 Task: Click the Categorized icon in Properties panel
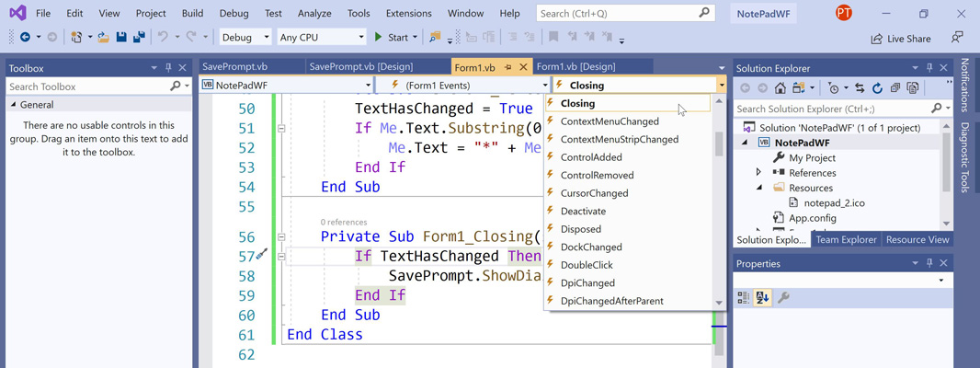tap(744, 298)
